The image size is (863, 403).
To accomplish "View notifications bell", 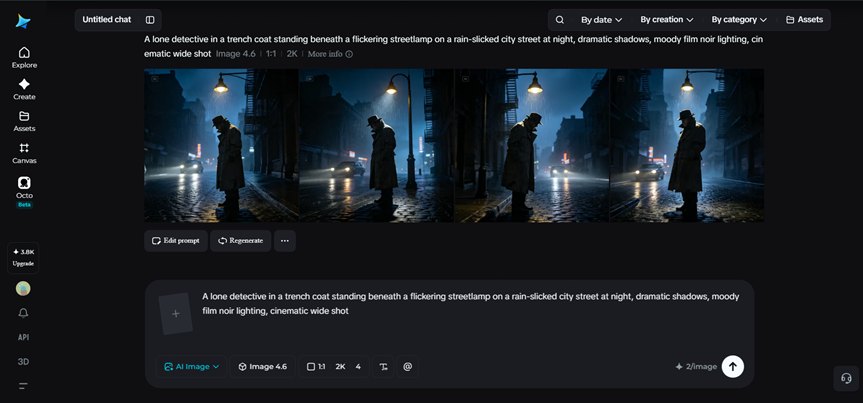I will click(x=23, y=313).
